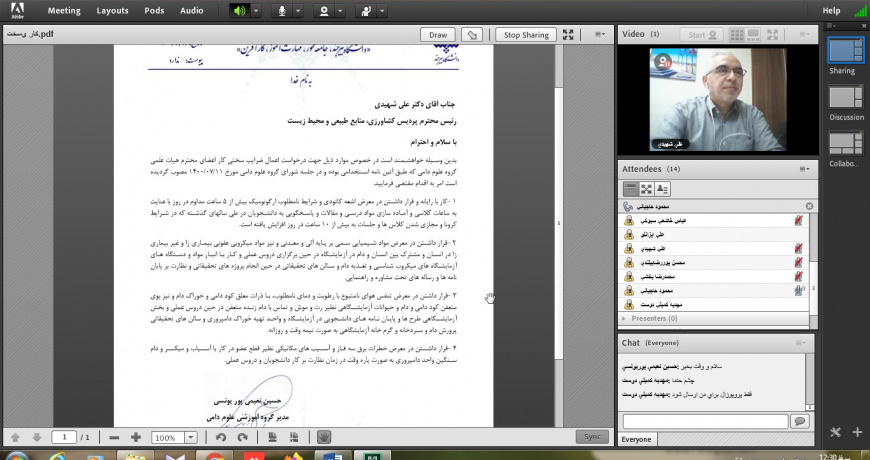Open the Pods menu

(154, 11)
